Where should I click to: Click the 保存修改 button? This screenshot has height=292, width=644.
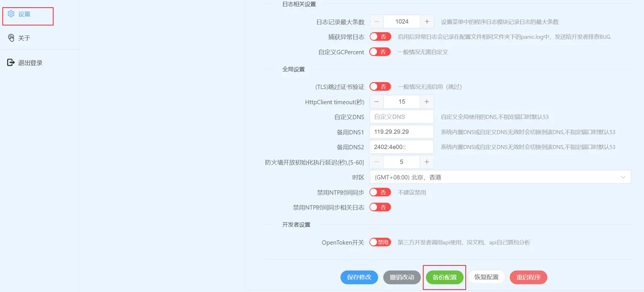[x=359, y=277]
